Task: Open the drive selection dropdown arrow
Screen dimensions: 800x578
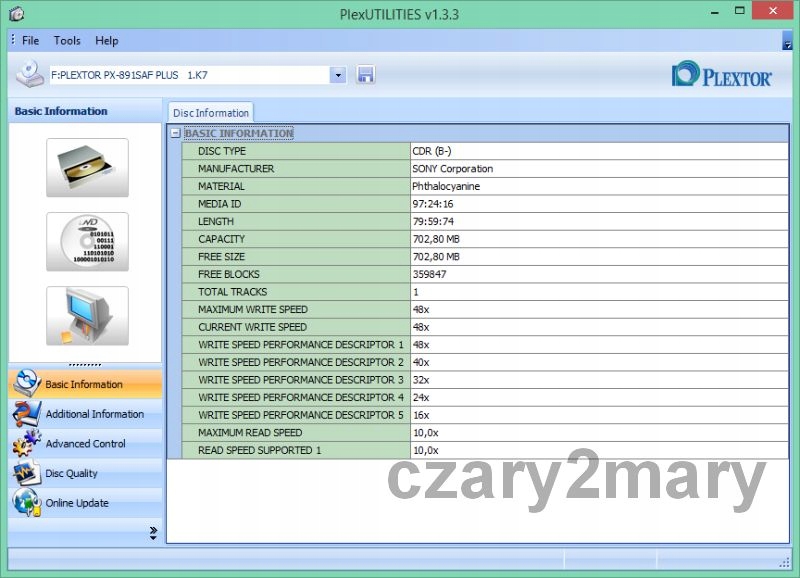Action: click(338, 76)
